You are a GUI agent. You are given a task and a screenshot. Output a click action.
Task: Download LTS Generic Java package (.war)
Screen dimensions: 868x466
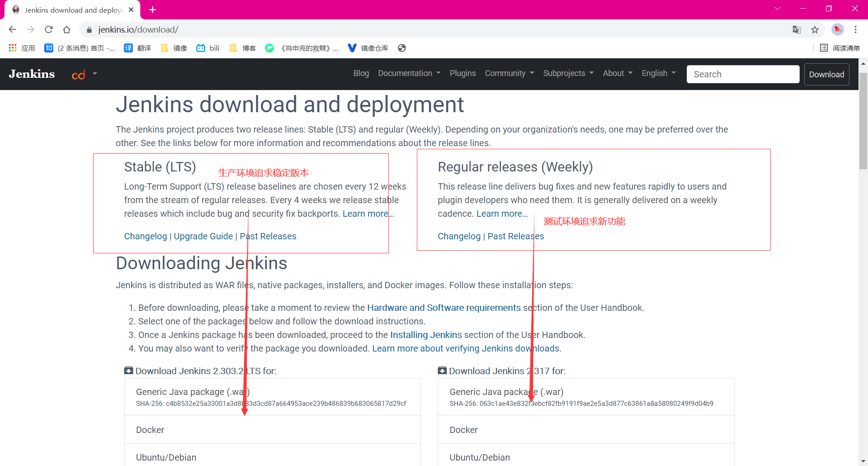coord(273,397)
